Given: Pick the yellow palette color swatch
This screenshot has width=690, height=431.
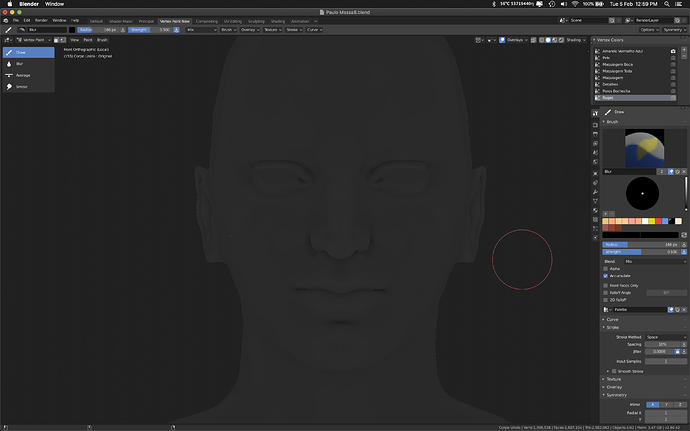Looking at the screenshot, I should 652,221.
